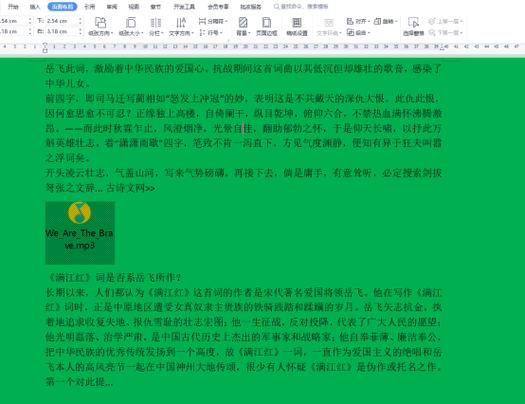
Task: Adjust the left margin stepper arrows
Action: (x=30, y=31)
